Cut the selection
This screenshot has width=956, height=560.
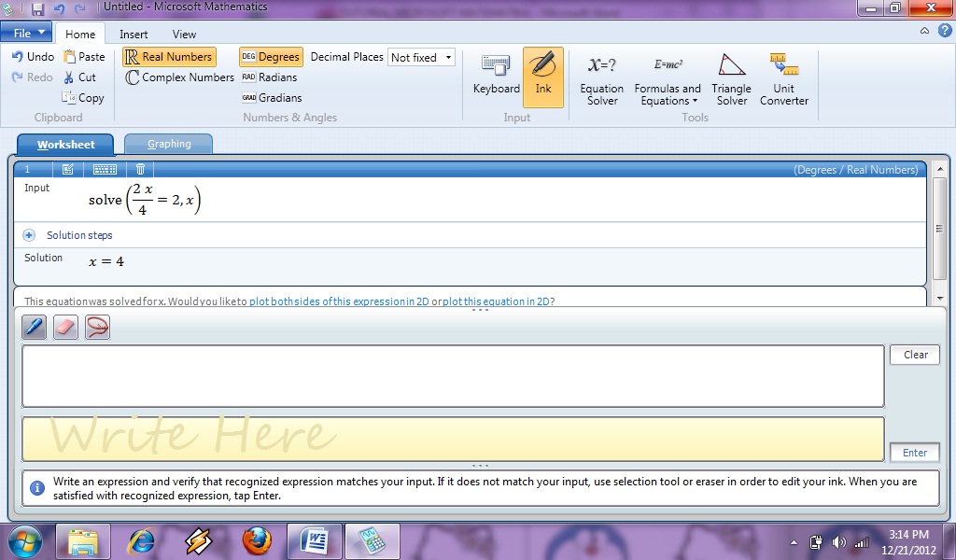80,77
